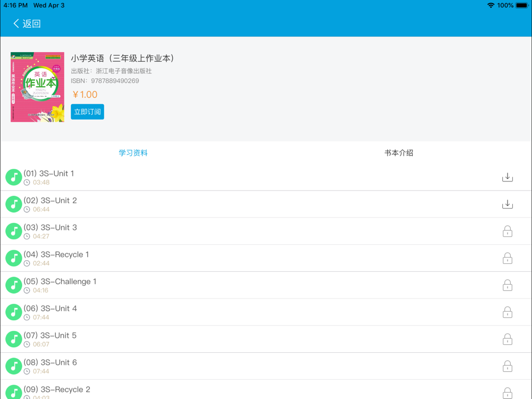
Task: Tap the lock icon for 3S-Challenge 1
Action: 507,285
